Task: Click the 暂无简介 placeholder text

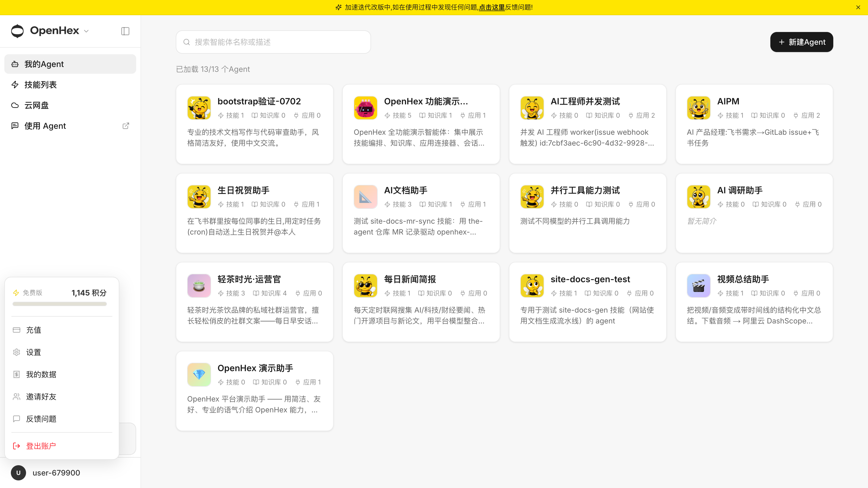Action: pos(701,221)
